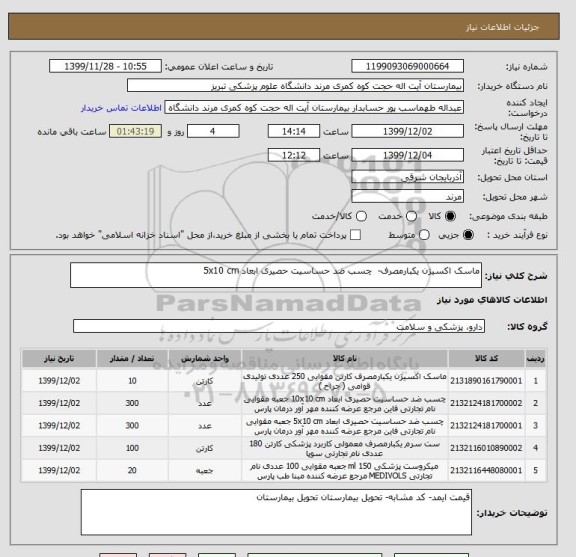Screen dimensions: 576x557
Task: Click the need number field 1199093069000664
Action: click(x=407, y=67)
